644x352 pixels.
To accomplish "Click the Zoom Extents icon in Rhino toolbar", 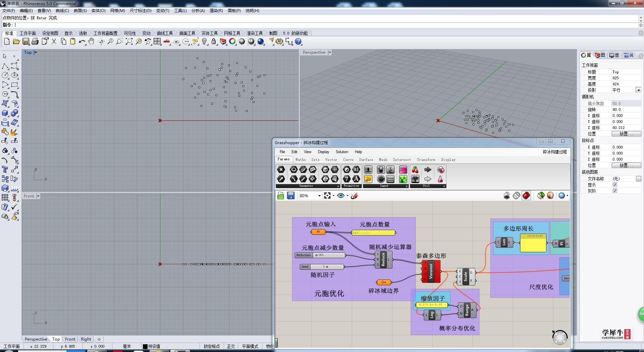I will click(129, 41).
